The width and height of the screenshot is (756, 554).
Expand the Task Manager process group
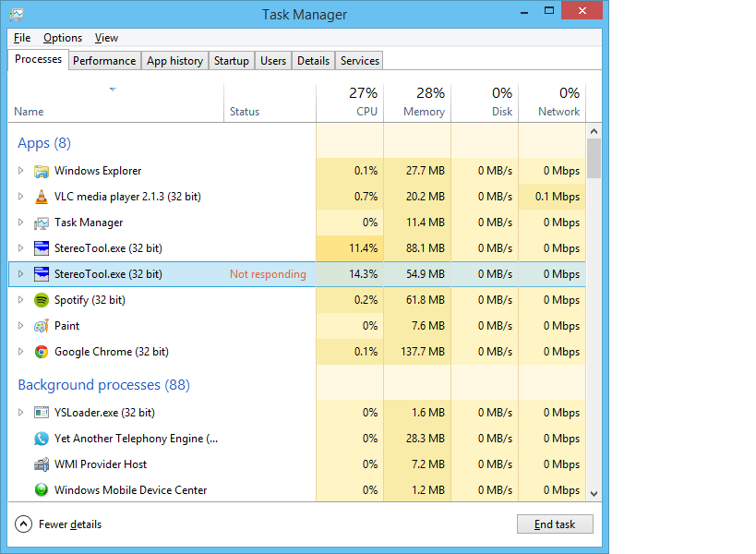(x=20, y=223)
